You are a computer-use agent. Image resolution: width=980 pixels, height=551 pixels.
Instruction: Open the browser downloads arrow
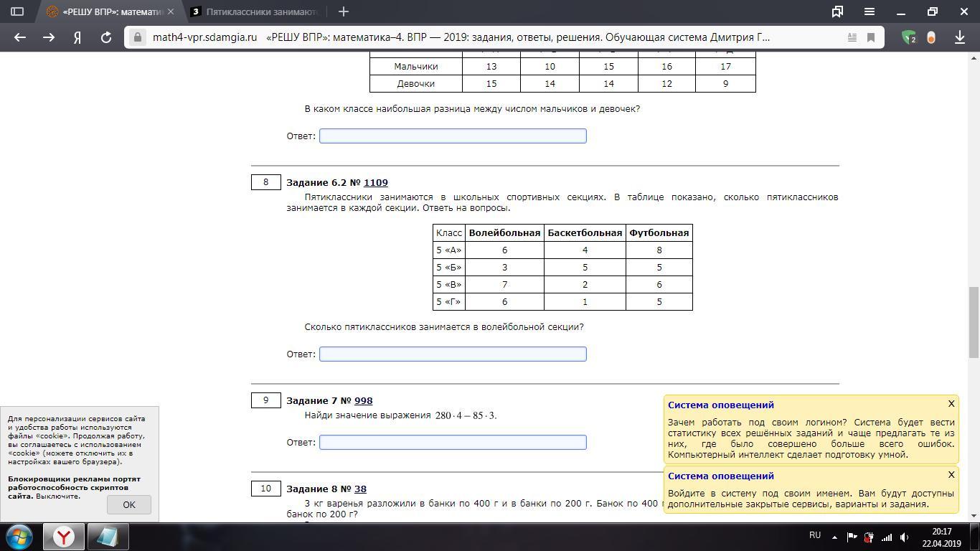click(960, 37)
